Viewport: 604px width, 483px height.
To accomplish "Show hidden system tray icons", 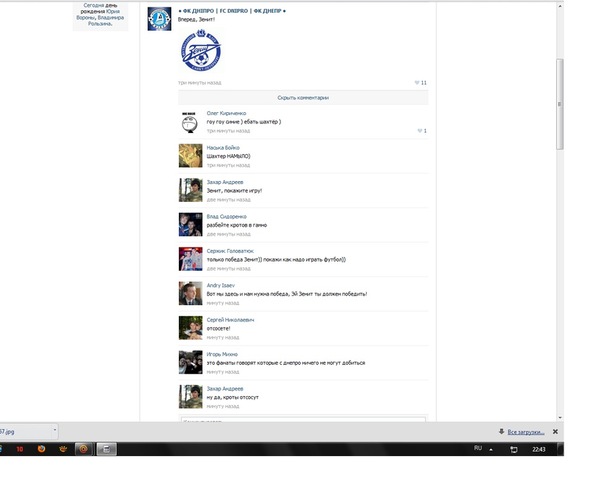I will click(x=492, y=449).
